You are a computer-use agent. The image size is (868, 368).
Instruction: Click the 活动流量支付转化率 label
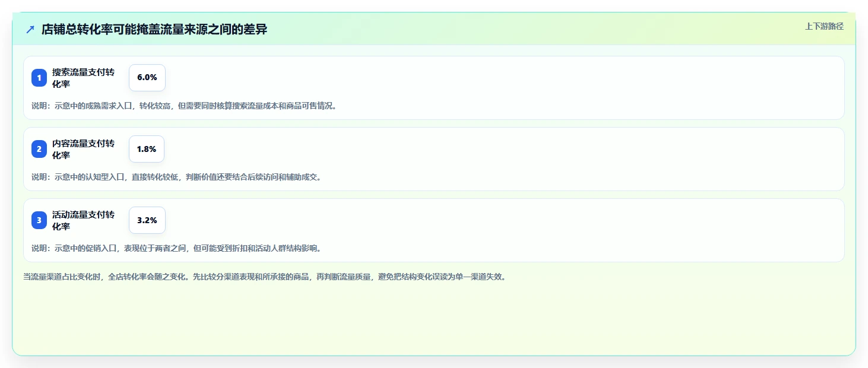[x=83, y=220]
